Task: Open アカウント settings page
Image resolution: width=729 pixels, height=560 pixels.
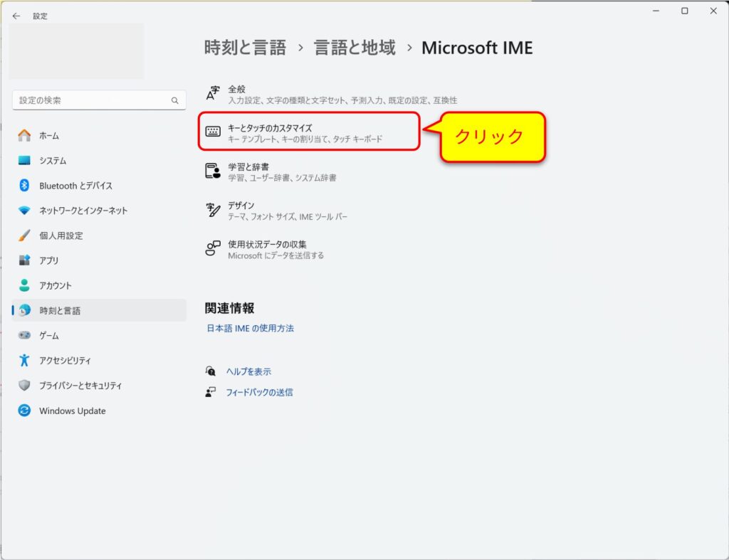Action: tap(99, 285)
